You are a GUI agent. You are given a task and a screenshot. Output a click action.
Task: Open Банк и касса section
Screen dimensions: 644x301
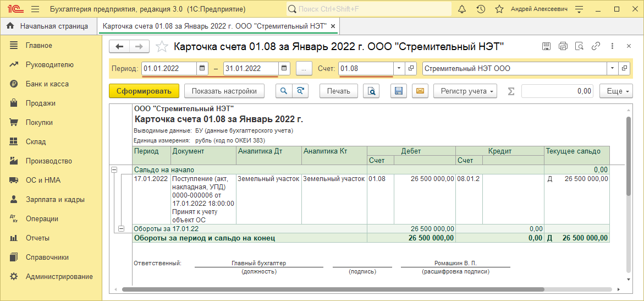click(47, 84)
